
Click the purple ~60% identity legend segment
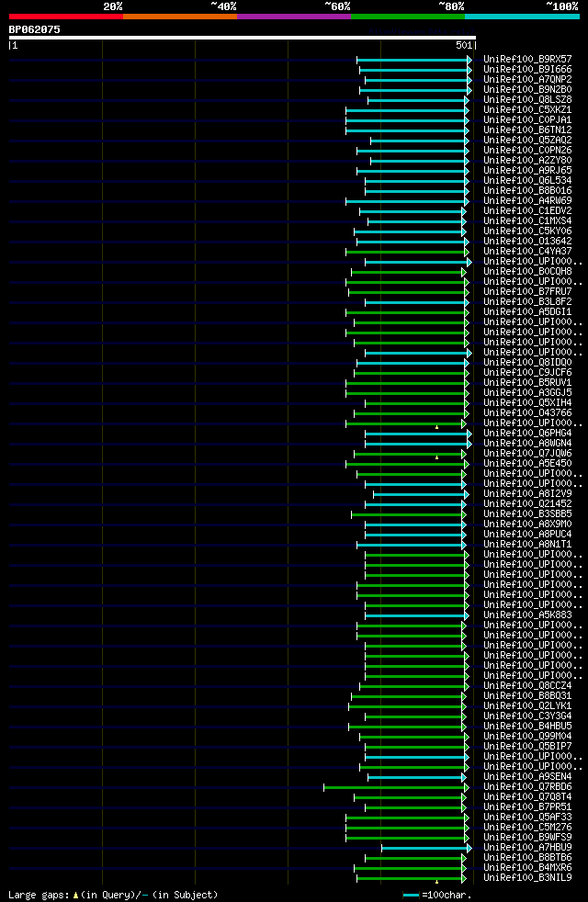(294, 17)
